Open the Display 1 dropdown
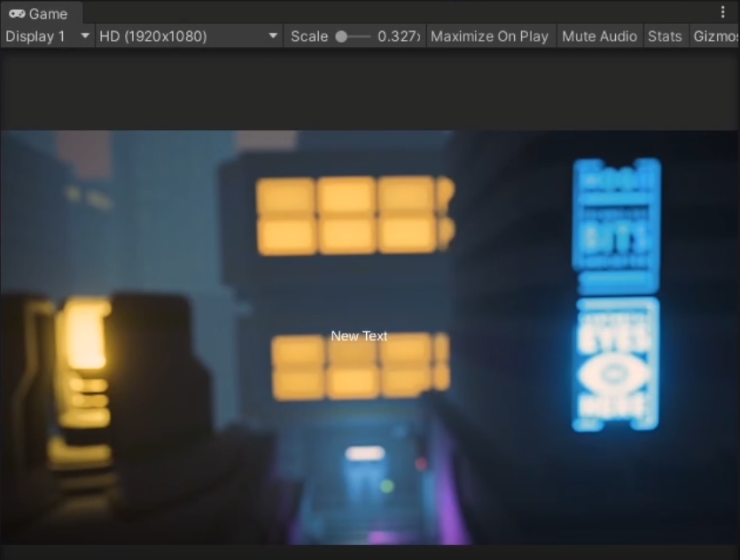Viewport: 740px width, 560px height. tap(47, 36)
